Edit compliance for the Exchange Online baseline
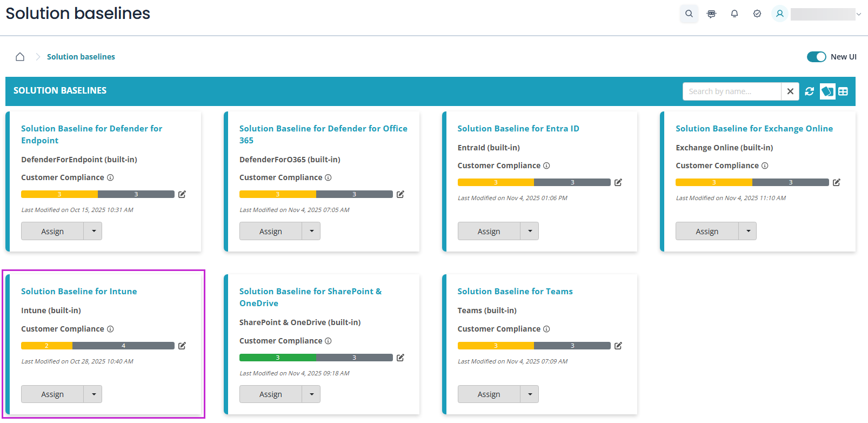Image resolution: width=868 pixels, height=423 pixels. [837, 182]
